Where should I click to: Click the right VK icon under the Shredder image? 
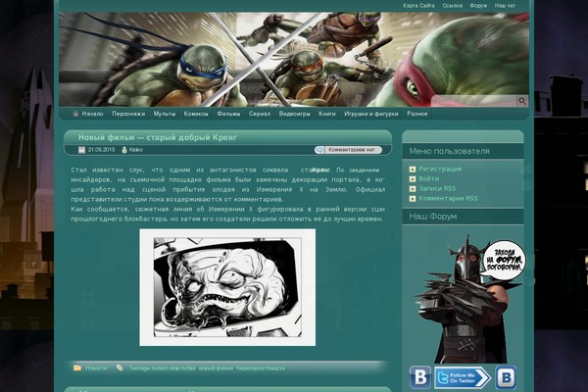click(x=506, y=377)
